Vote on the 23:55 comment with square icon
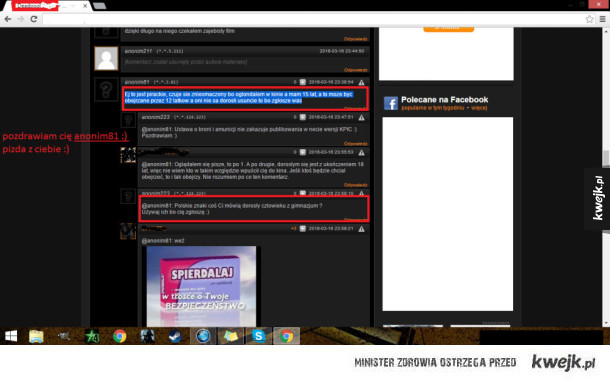The image size is (610, 381). click(x=303, y=152)
